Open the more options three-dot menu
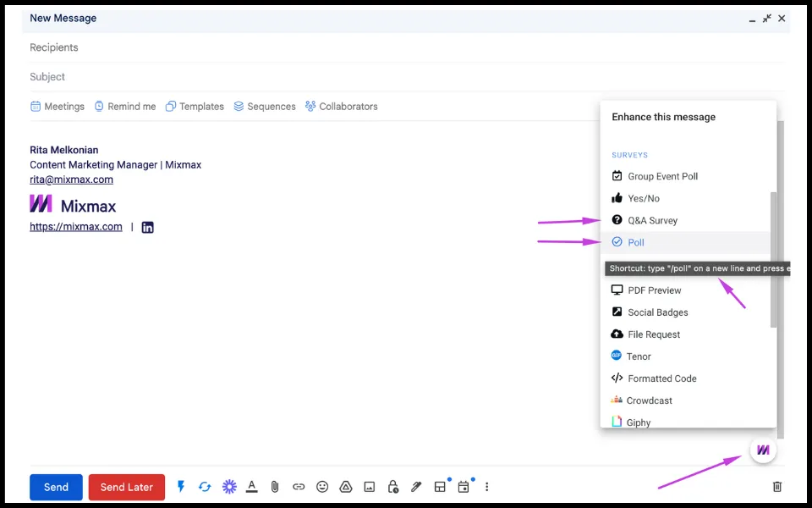The height and width of the screenshot is (508, 812). pyautogui.click(x=487, y=487)
